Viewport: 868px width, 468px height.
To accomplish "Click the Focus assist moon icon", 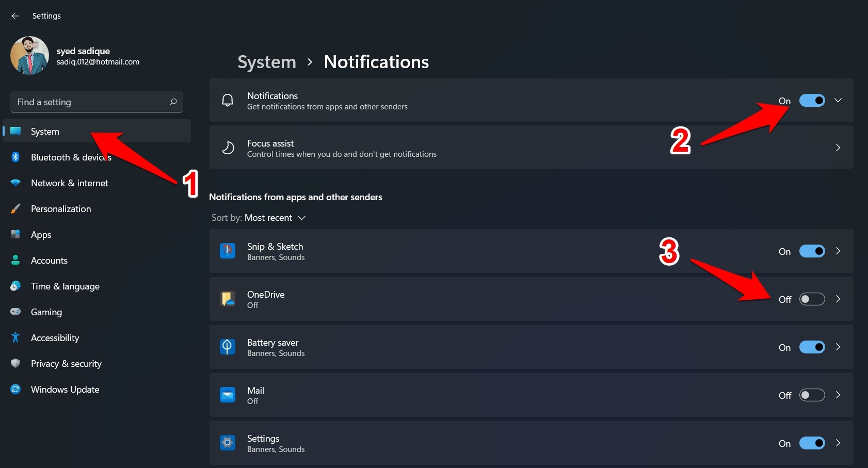I will point(228,148).
